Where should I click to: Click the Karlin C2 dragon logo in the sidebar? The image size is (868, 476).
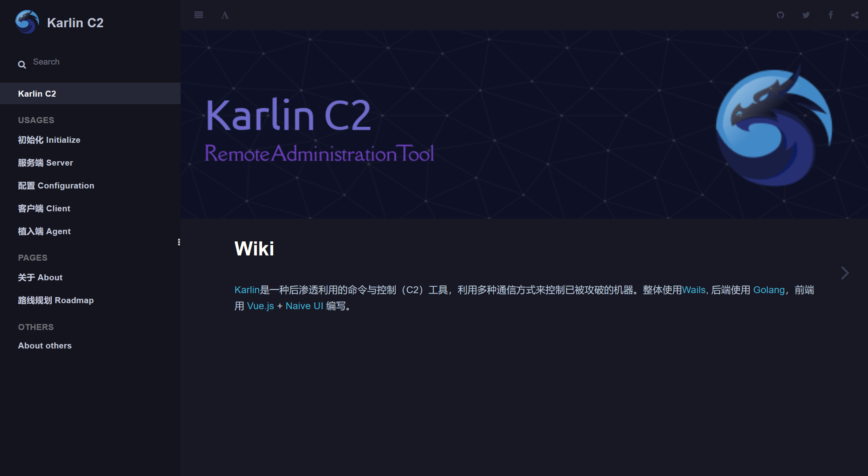coord(27,22)
